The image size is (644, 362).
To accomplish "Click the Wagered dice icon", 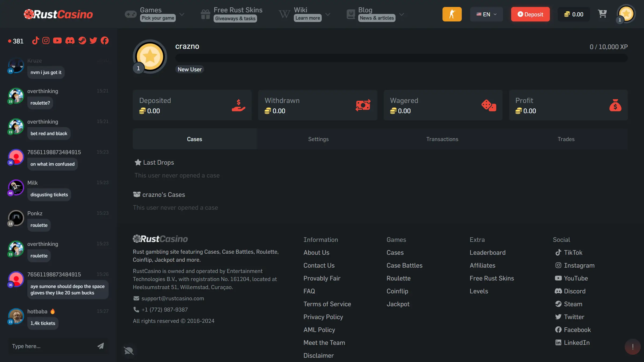I will coord(489,105).
